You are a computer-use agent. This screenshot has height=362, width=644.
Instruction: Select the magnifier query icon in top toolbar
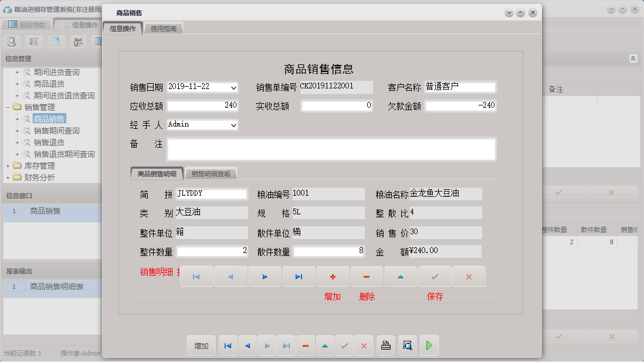click(x=12, y=42)
